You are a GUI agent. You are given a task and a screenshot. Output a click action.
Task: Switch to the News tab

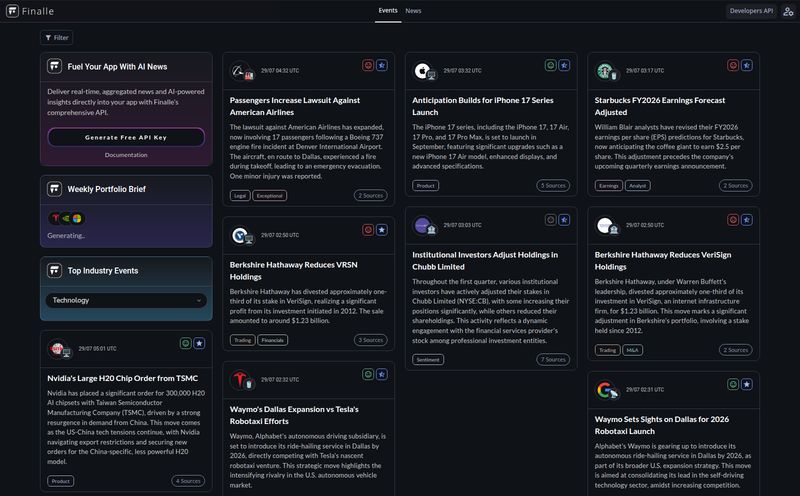coord(413,11)
